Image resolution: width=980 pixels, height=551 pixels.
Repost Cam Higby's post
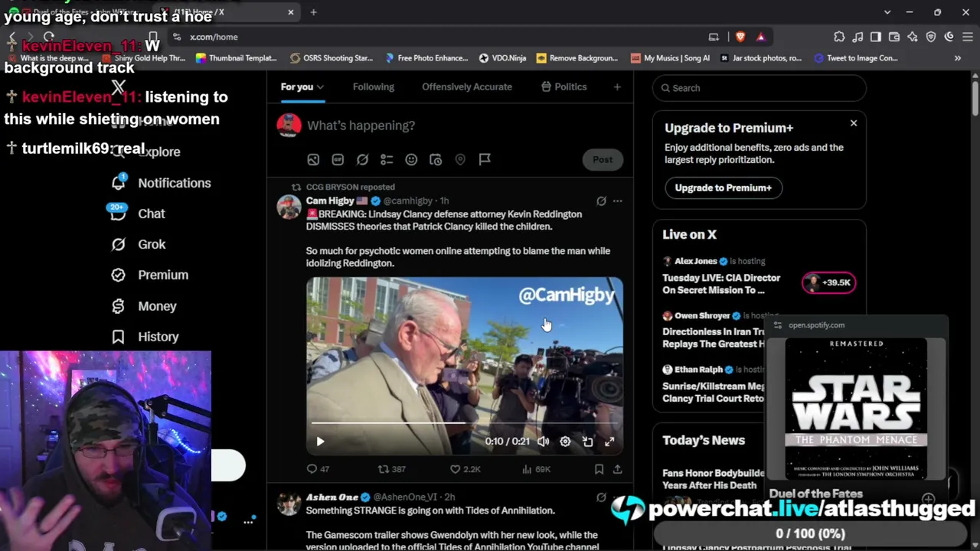click(x=384, y=469)
